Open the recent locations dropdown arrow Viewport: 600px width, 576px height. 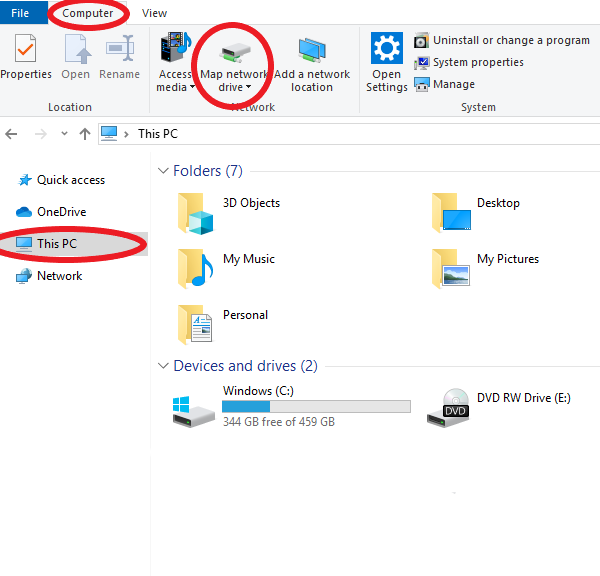coord(64,134)
